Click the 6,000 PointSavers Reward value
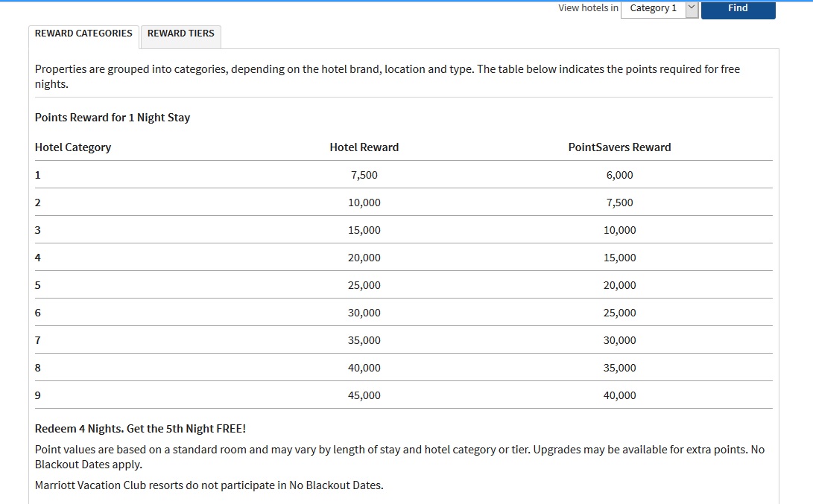Image resolution: width=813 pixels, height=504 pixels. point(620,174)
